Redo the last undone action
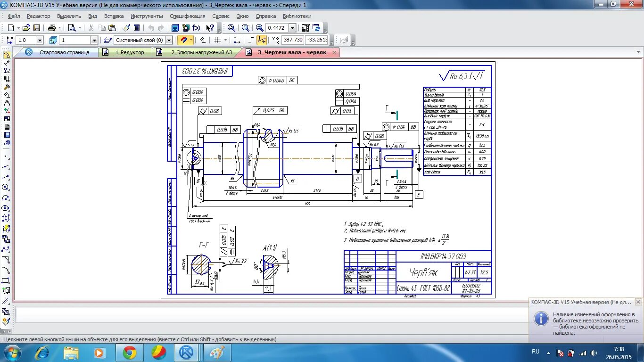The image size is (644, 362). pos(161,28)
